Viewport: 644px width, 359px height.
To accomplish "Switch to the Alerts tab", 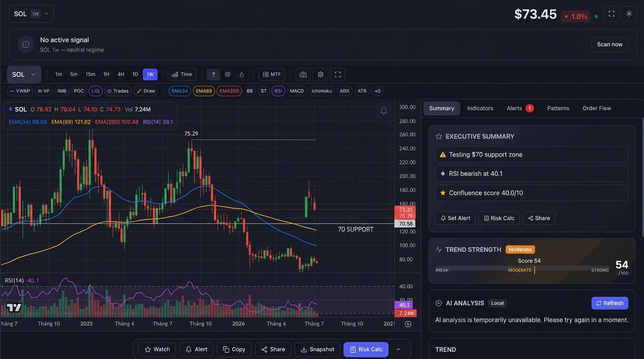I will pos(520,108).
